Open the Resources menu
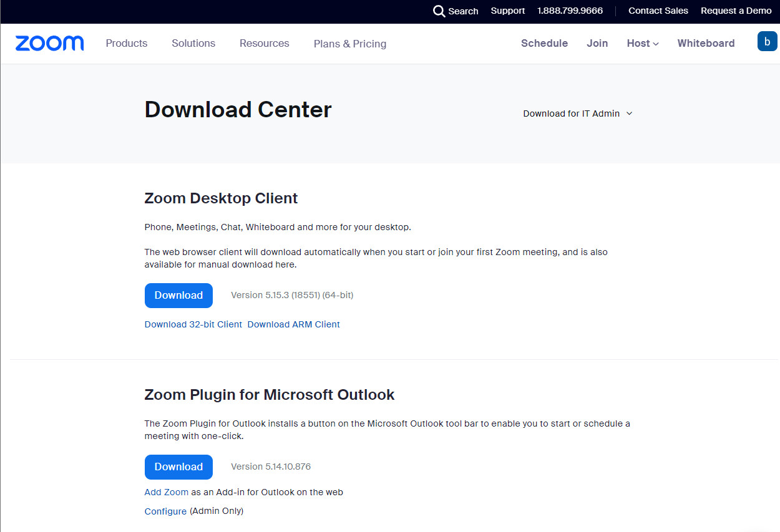Image resolution: width=780 pixels, height=532 pixels. 265,43
